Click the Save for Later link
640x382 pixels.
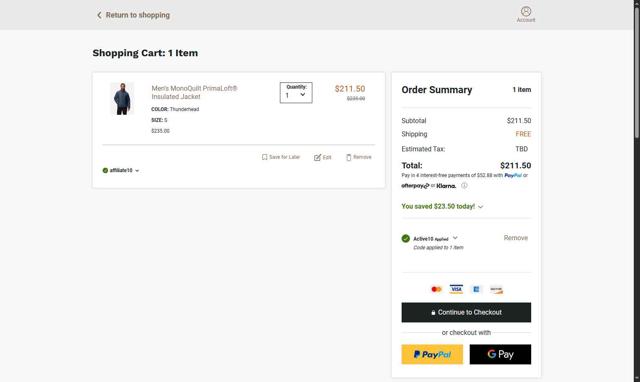284,157
